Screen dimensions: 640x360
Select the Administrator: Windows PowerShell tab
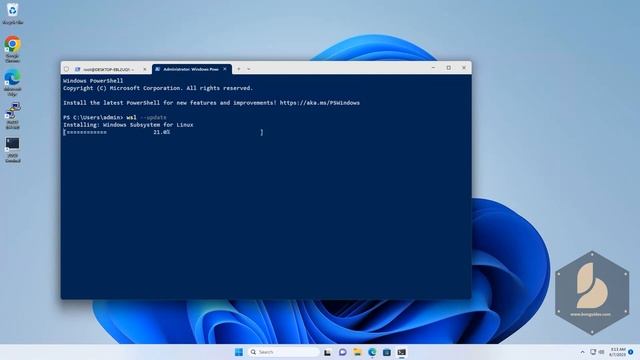click(x=191, y=69)
